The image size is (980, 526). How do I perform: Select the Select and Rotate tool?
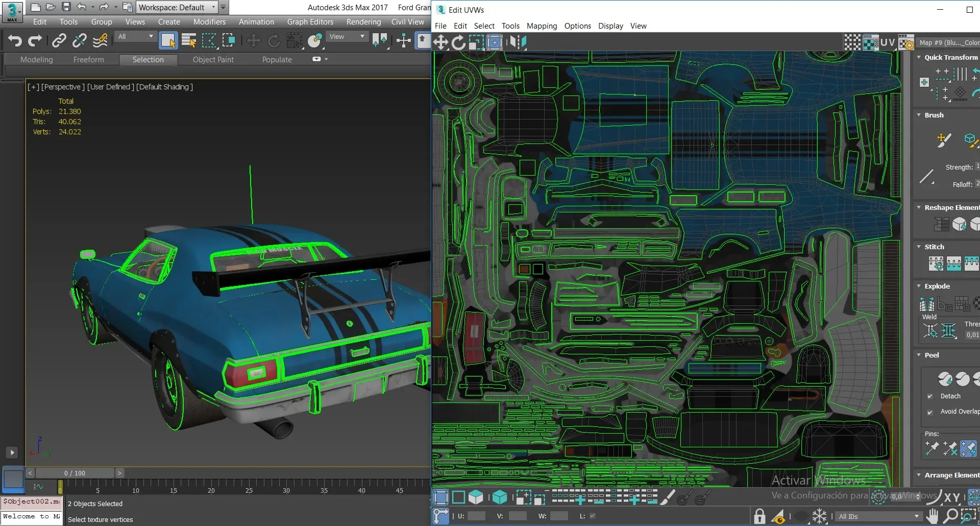274,40
